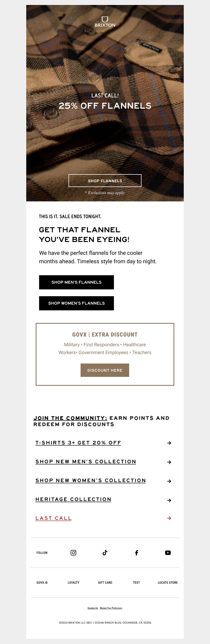Click Shop Women's Flannels button
210x644 pixels.
click(x=76, y=303)
